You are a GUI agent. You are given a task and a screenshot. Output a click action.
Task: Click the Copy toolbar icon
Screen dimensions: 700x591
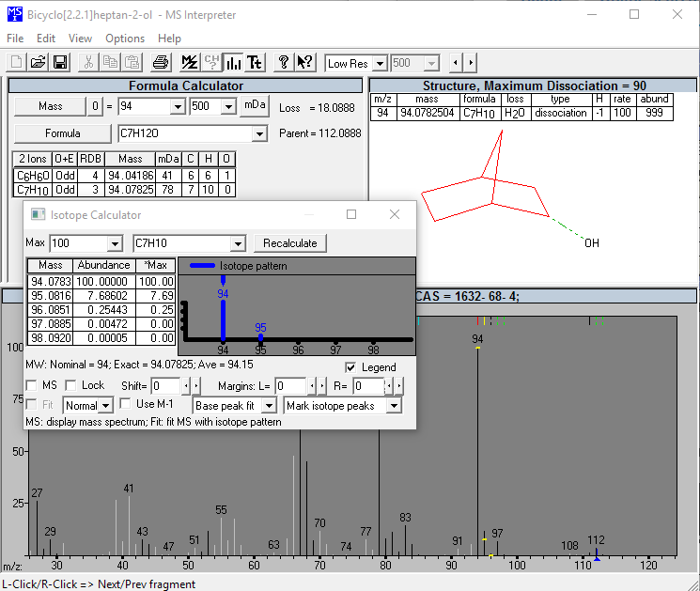pyautogui.click(x=110, y=63)
